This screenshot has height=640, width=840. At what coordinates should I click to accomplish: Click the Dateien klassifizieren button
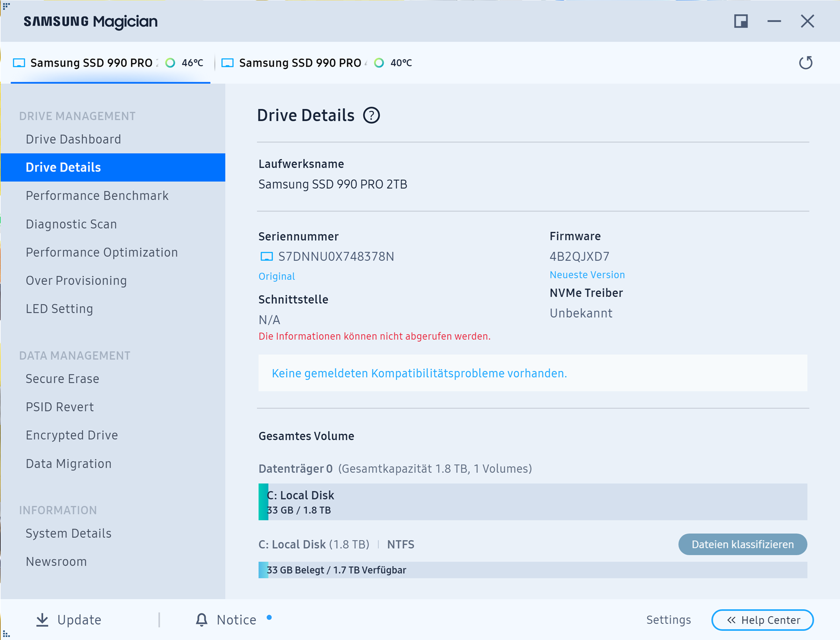(743, 544)
